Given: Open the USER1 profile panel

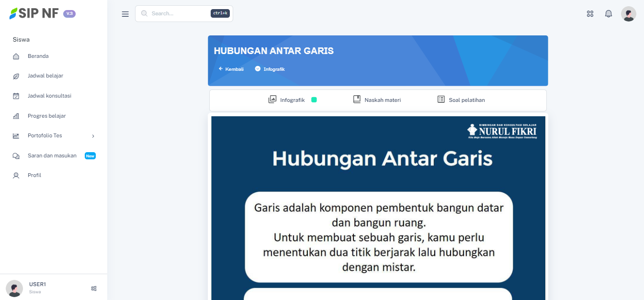Looking at the screenshot, I should tap(37, 288).
